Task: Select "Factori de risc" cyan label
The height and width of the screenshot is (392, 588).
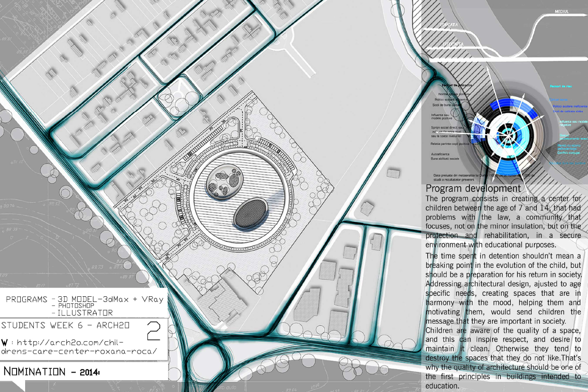Action: pos(561,86)
